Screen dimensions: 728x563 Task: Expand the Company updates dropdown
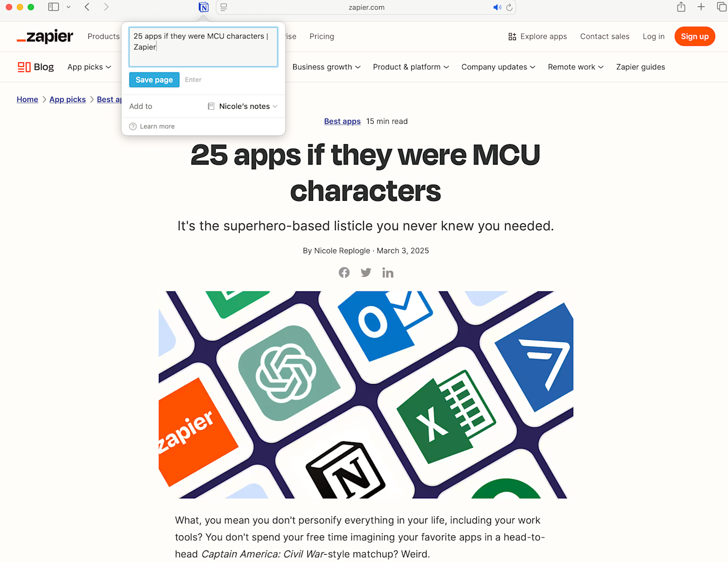(498, 67)
